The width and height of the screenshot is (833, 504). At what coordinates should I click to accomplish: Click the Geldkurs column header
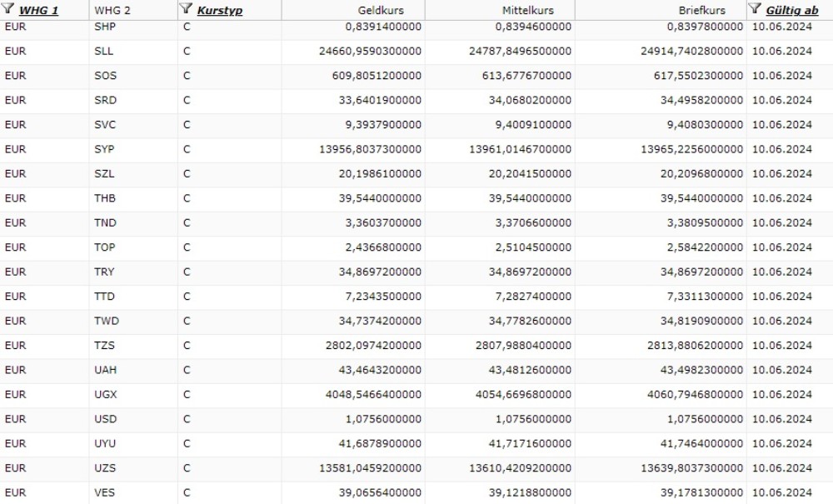(381, 10)
